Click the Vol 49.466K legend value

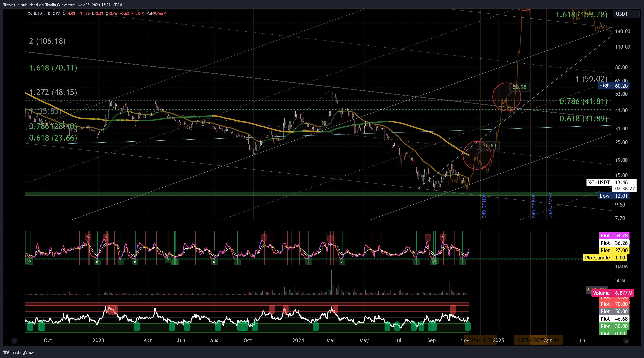click(157, 13)
